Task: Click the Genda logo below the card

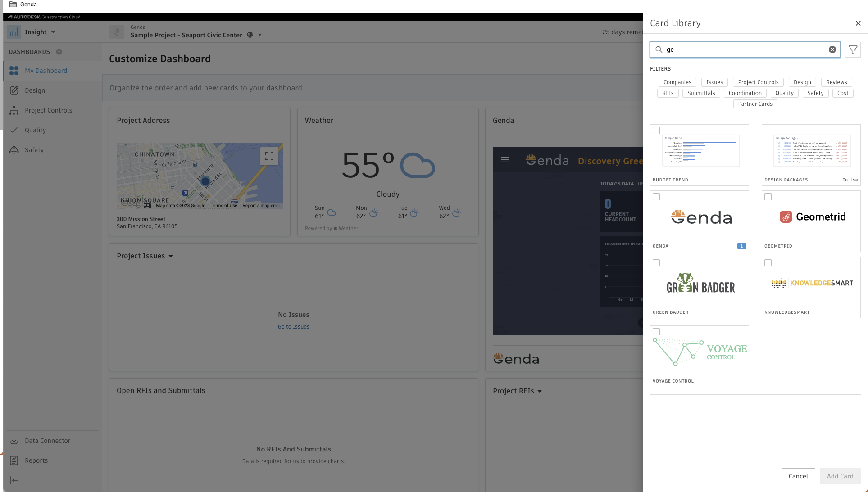Action: (x=516, y=359)
